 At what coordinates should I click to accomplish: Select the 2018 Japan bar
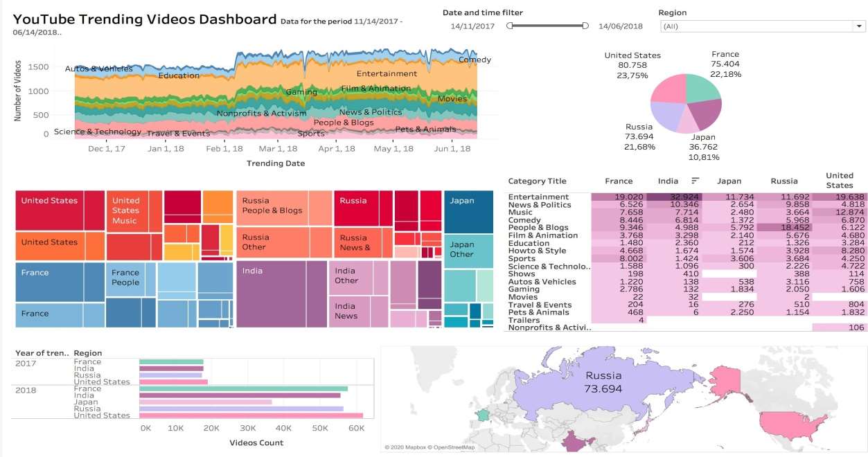(x=206, y=402)
